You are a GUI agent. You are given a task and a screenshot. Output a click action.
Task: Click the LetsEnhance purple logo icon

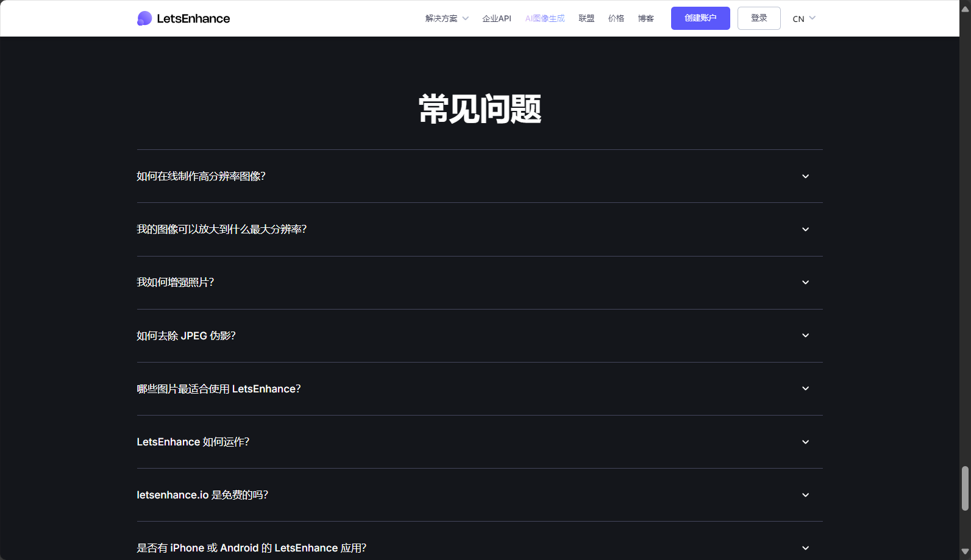(x=144, y=18)
